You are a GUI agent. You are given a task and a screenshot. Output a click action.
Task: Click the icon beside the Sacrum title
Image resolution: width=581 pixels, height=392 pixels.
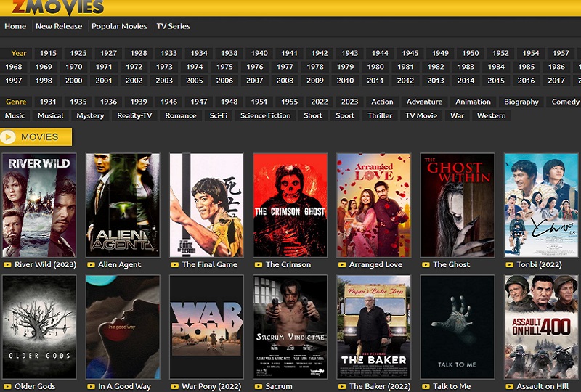[x=259, y=386]
